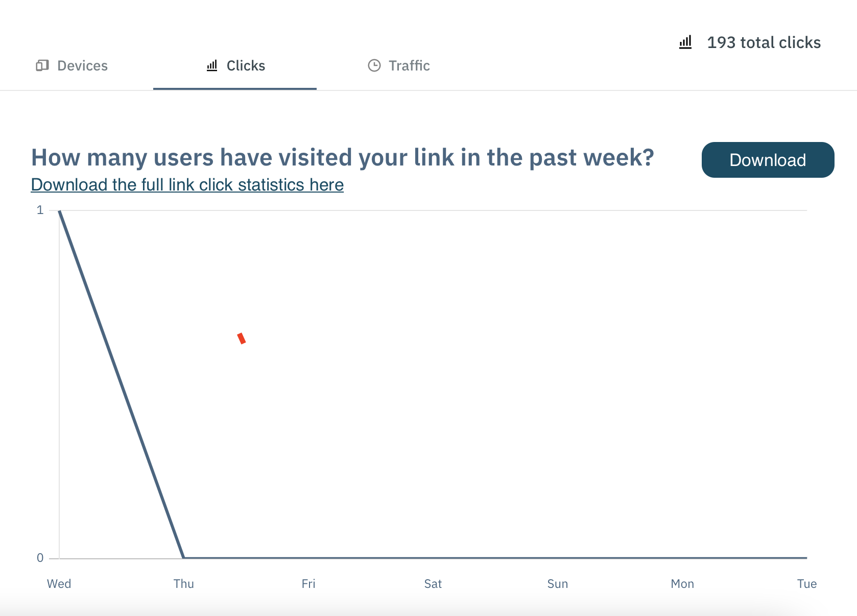Screen dimensions: 857x616
Task: Click the y-axis label showing 1
Action: tap(40, 209)
